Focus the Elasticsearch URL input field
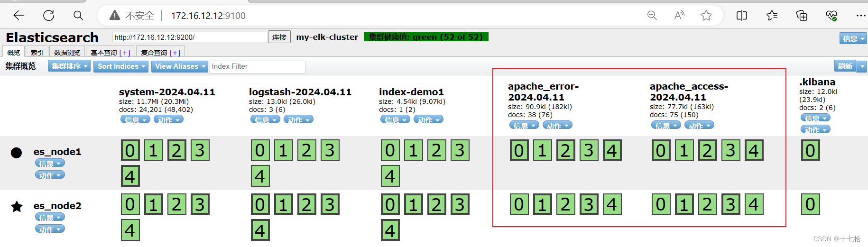Image resolution: width=868 pixels, height=247 pixels. [190, 37]
